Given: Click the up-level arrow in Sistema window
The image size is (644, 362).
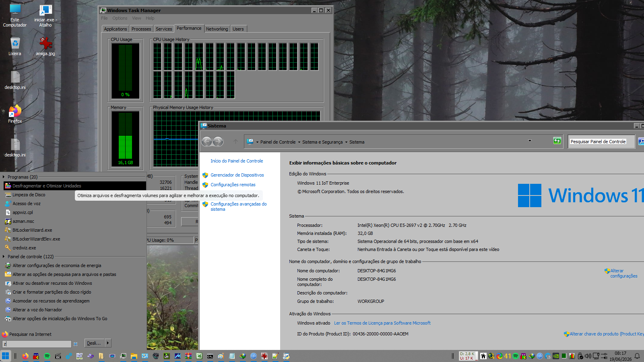Looking at the screenshot, I should (x=236, y=142).
